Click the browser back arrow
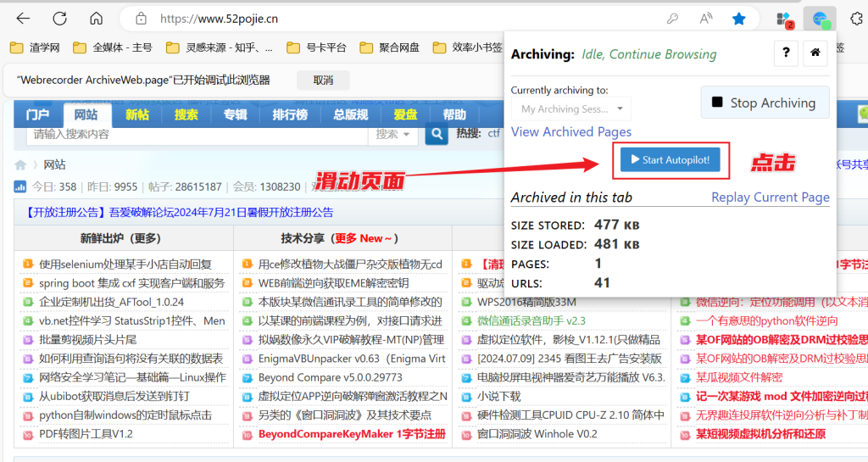Image resolution: width=868 pixels, height=462 pixels. (23, 18)
